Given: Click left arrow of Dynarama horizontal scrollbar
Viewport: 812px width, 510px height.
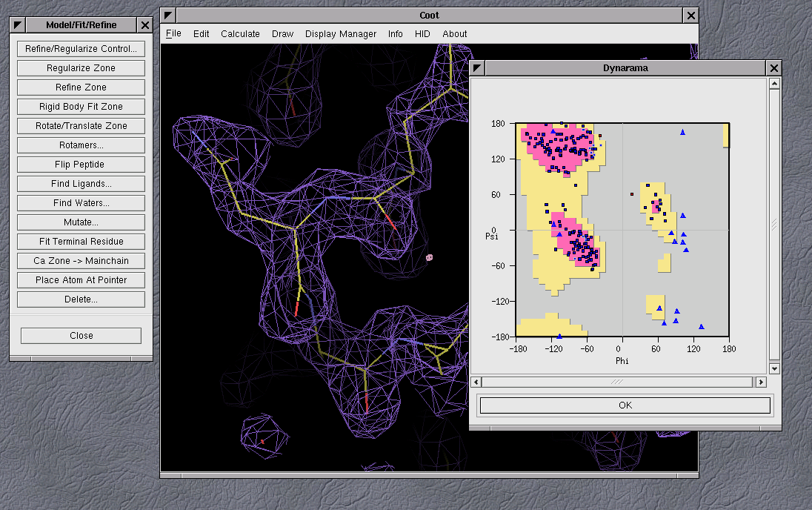Looking at the screenshot, I should [476, 382].
